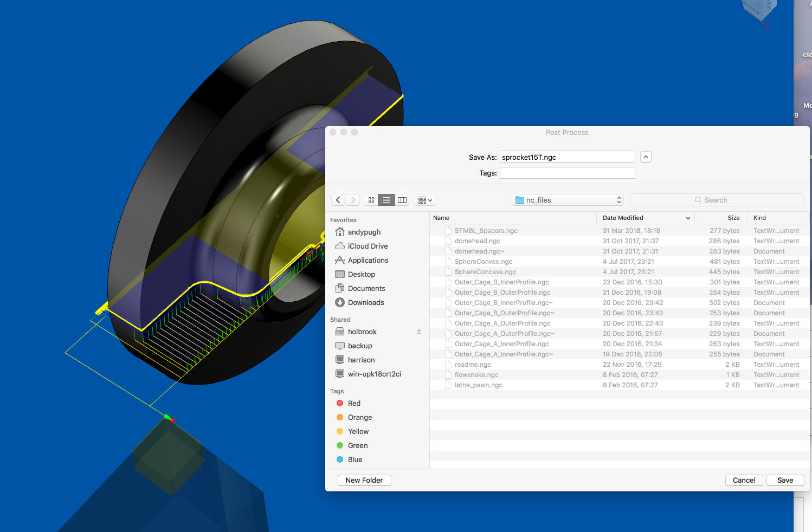This screenshot has width=812, height=532.
Task: Sort by Kind column header
Action: click(778, 218)
